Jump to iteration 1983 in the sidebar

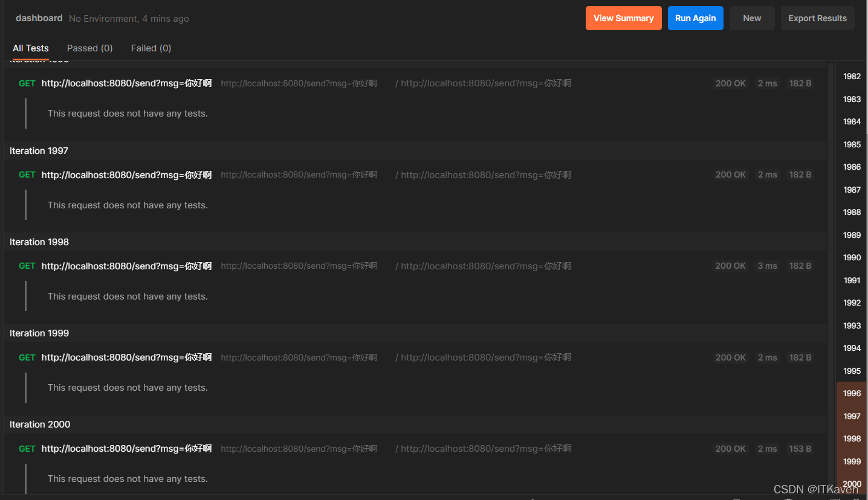click(852, 99)
